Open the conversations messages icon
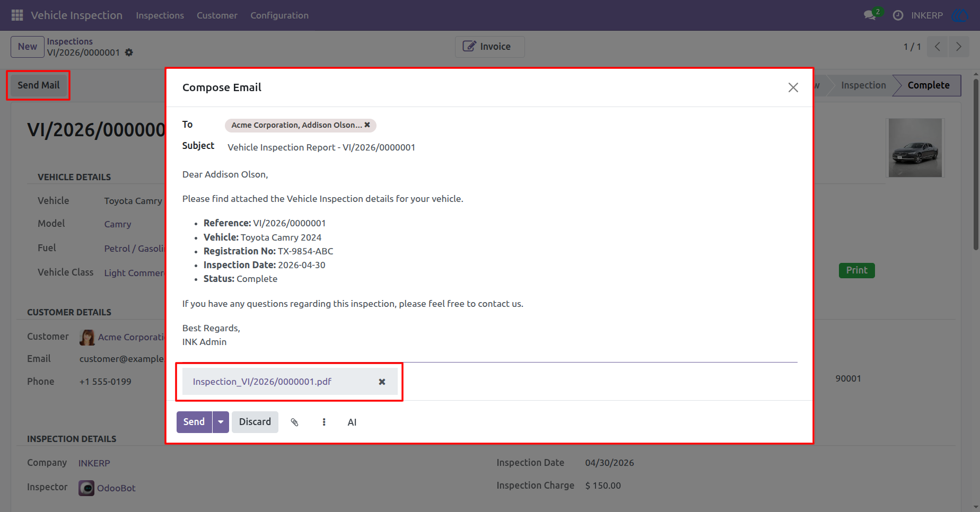 pos(870,15)
